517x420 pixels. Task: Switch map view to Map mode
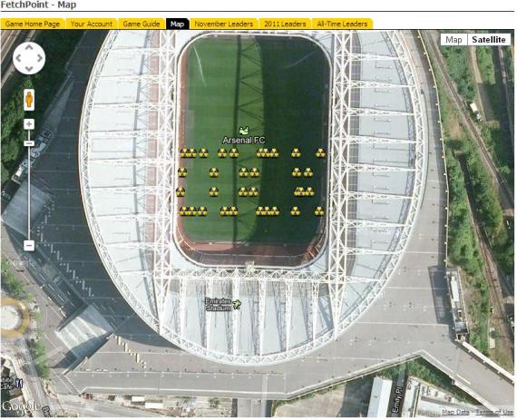point(454,40)
